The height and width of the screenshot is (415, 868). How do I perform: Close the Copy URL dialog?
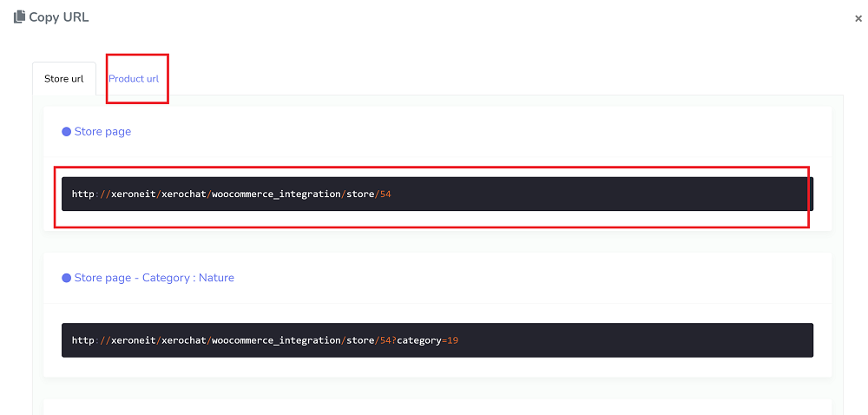click(858, 18)
